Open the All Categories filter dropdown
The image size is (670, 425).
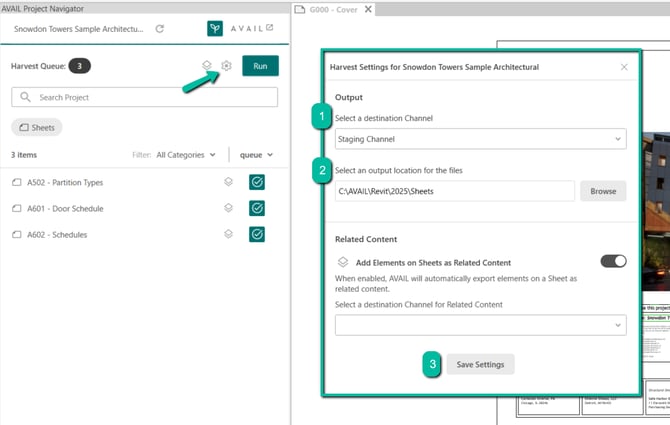186,155
